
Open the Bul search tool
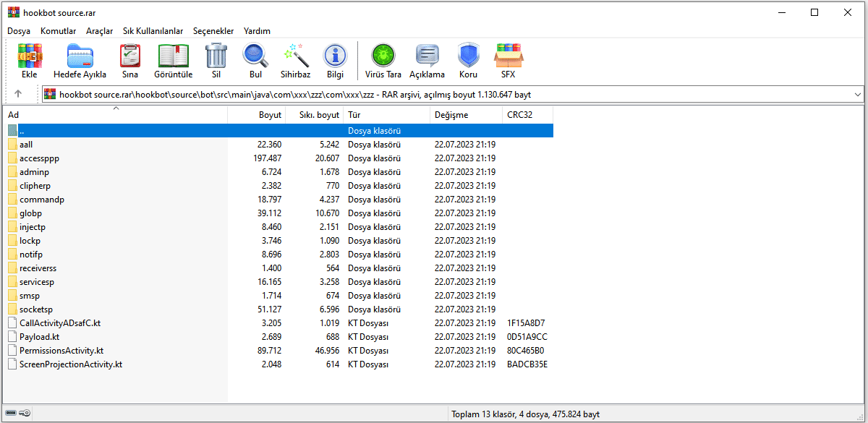click(255, 61)
